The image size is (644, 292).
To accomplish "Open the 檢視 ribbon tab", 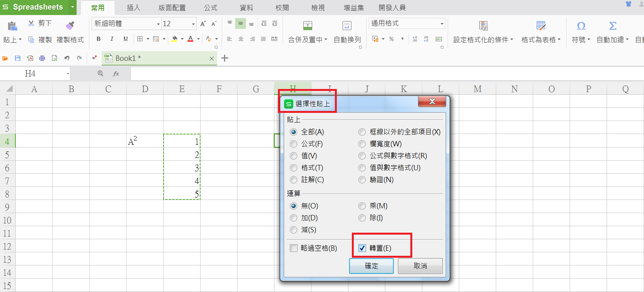I will click(x=318, y=8).
